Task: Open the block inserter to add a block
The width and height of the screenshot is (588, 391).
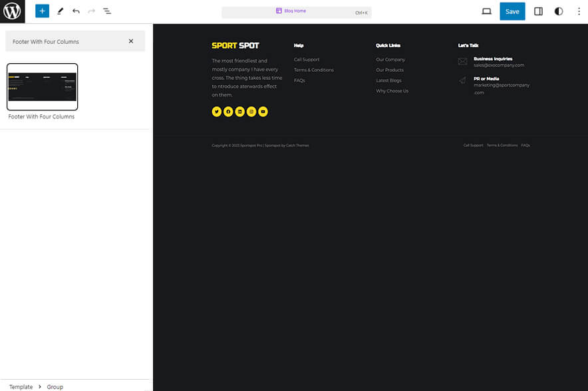Action: 41,11
